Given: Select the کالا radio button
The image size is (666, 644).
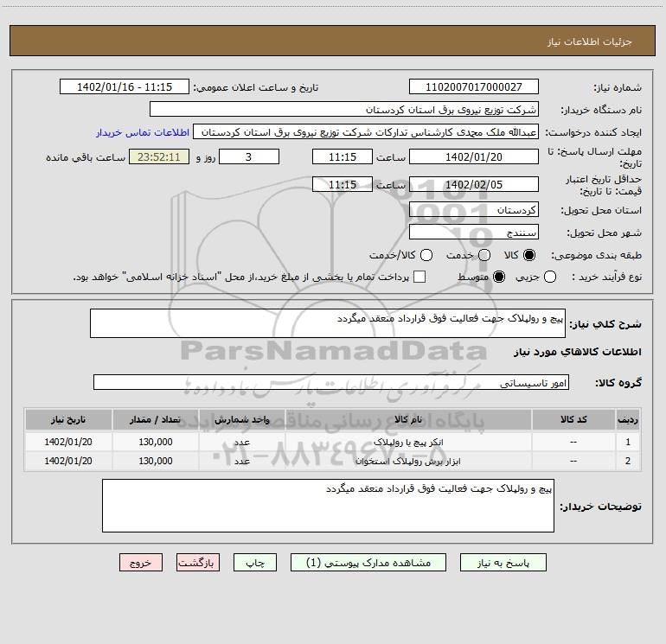Looking at the screenshot, I should coord(529,255).
